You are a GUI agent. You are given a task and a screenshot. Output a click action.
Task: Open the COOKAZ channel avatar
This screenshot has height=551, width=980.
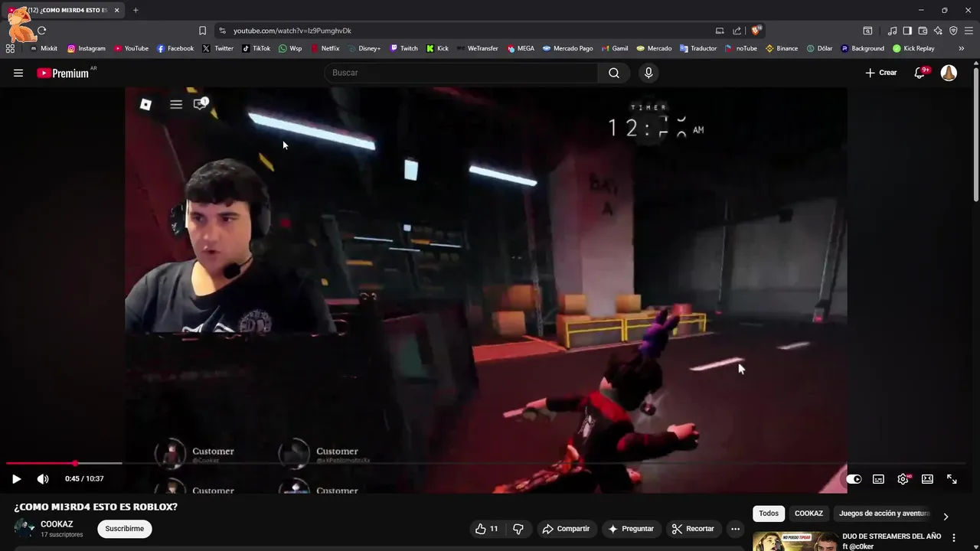click(x=24, y=529)
